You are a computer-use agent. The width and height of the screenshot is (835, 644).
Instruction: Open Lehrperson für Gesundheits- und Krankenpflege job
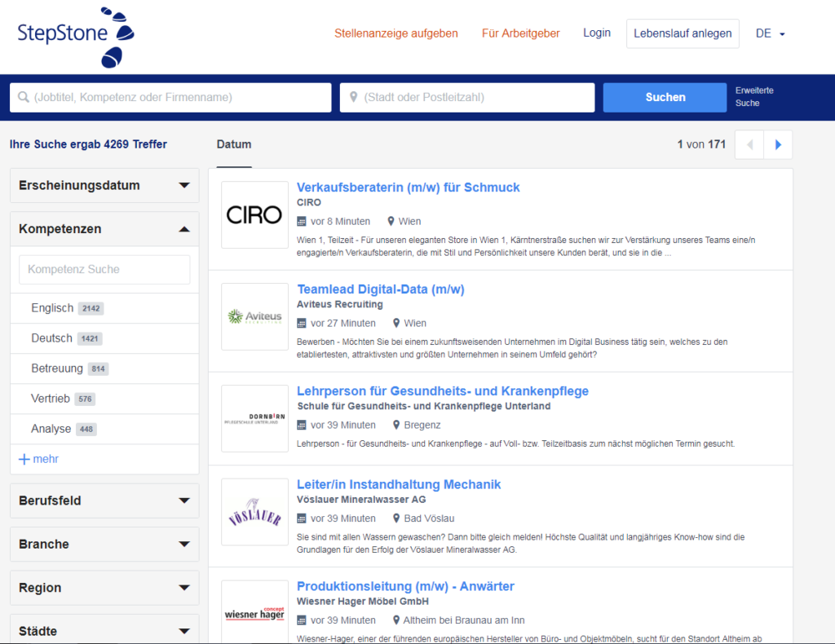coord(443,391)
